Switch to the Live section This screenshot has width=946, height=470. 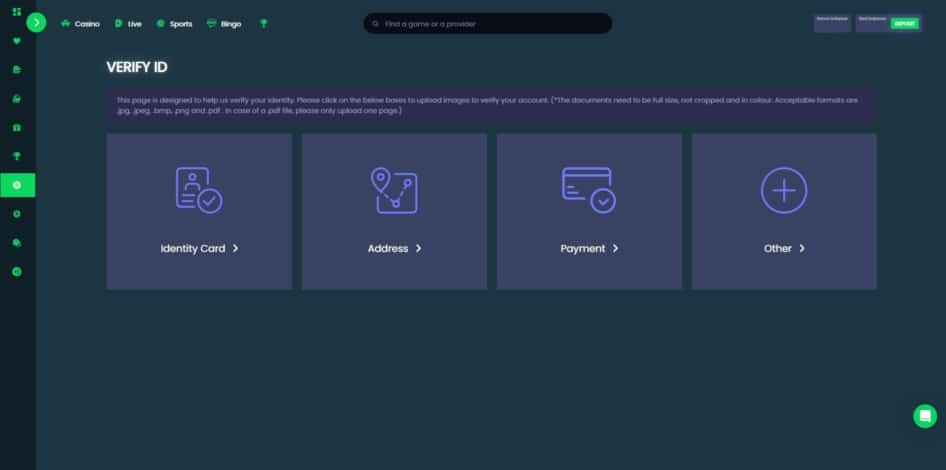(x=128, y=23)
